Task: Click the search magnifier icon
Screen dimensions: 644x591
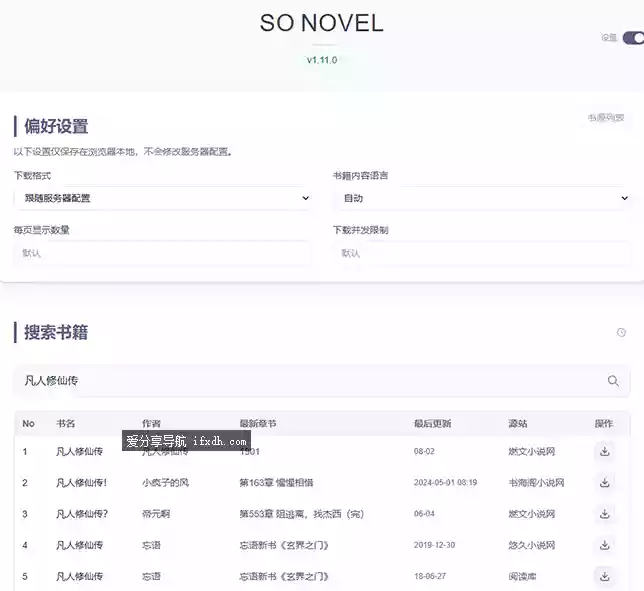Action: pyautogui.click(x=613, y=381)
